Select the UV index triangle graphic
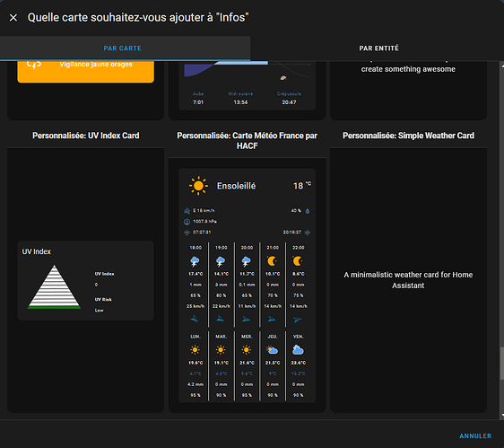This screenshot has width=504, height=448. [x=54, y=287]
